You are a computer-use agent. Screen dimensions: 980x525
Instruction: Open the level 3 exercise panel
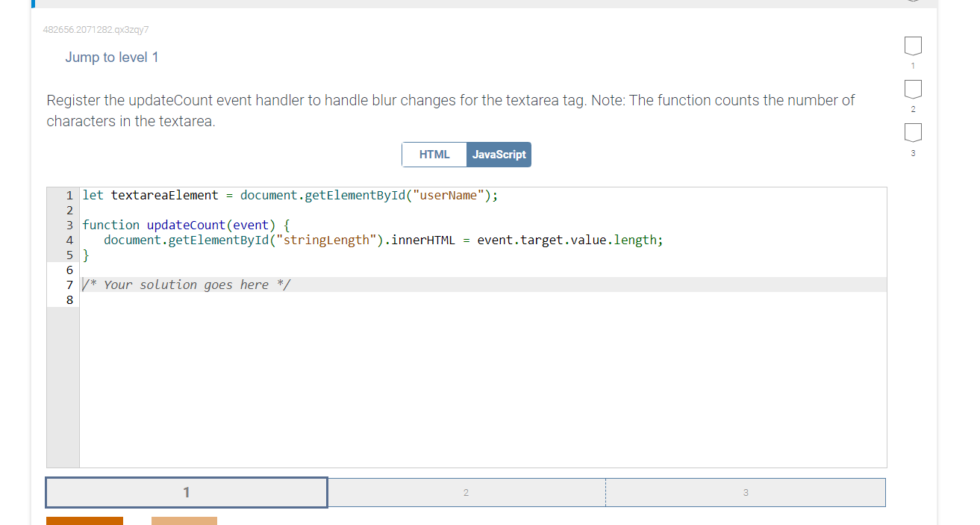745,492
